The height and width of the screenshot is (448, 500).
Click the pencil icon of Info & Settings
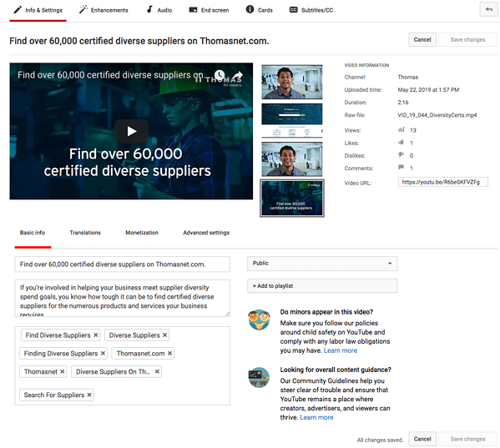coord(18,10)
